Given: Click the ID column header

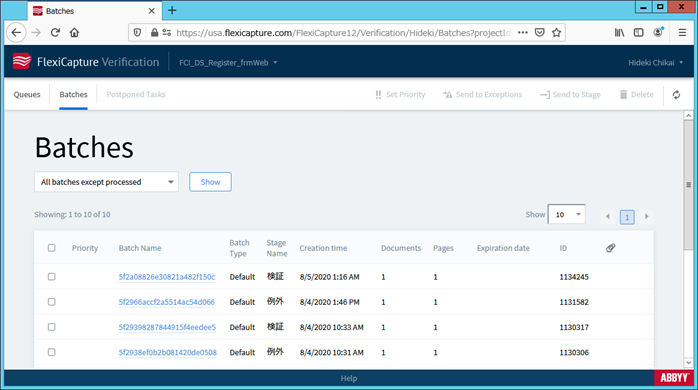Looking at the screenshot, I should [563, 248].
